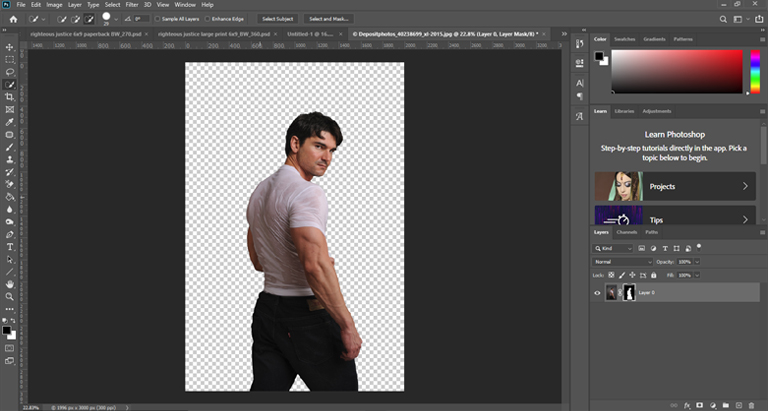768x411 pixels.
Task: Open the Filter menu
Action: click(132, 5)
